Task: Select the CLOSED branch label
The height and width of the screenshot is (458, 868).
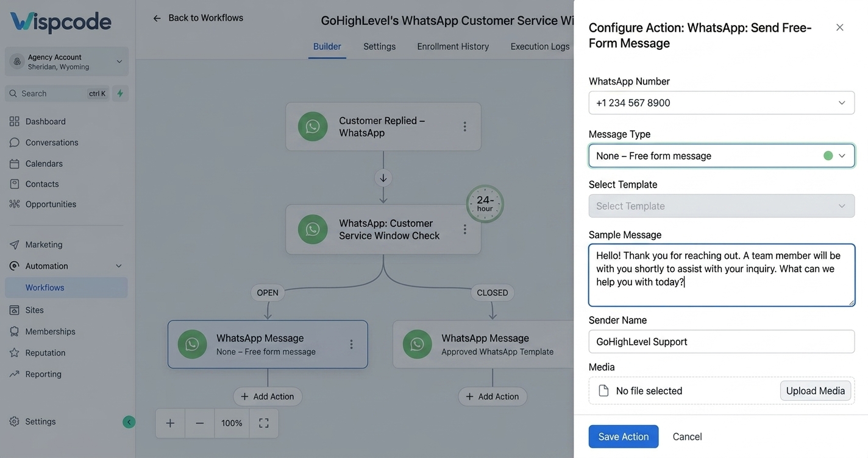Action: 493,292
